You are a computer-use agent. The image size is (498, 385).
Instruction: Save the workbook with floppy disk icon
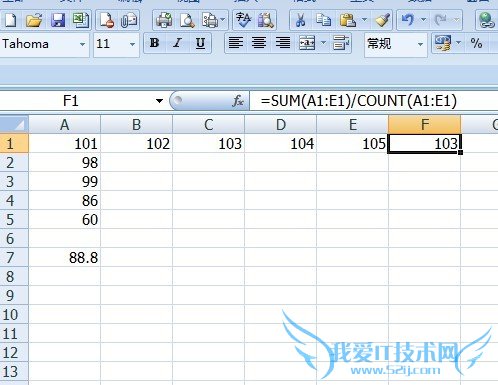58,20
